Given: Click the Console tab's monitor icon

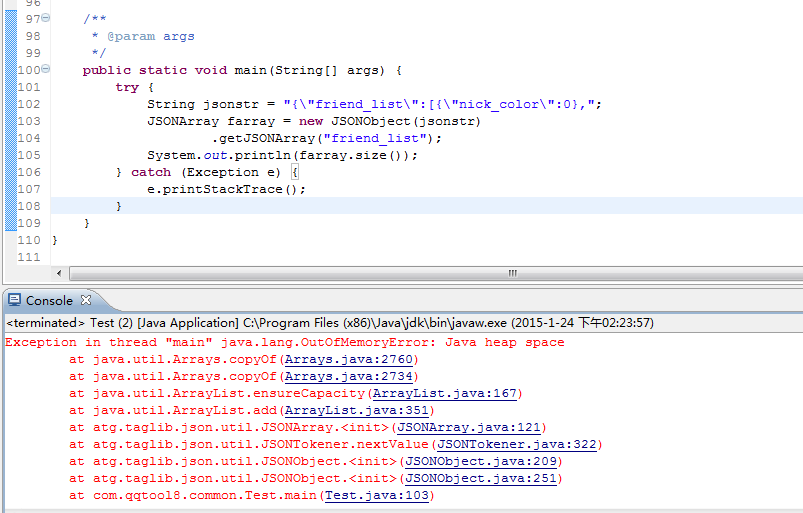Looking at the screenshot, I should (15, 300).
